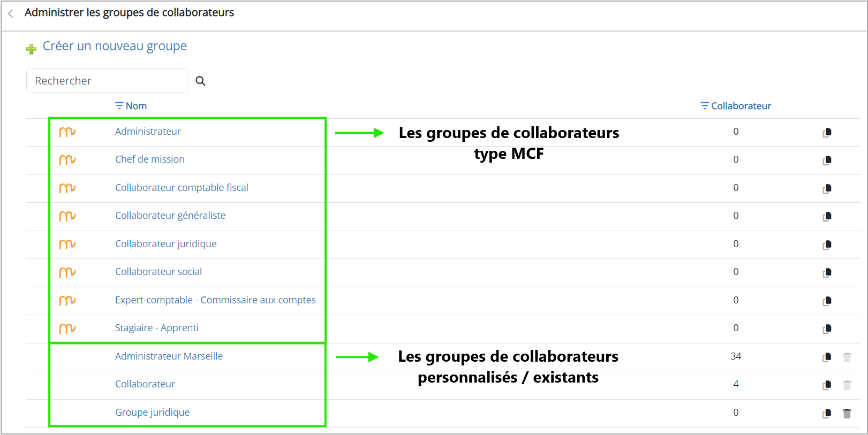The image size is (868, 435).
Task: Click the trash icon for Collaborateur group
Action: (x=847, y=385)
